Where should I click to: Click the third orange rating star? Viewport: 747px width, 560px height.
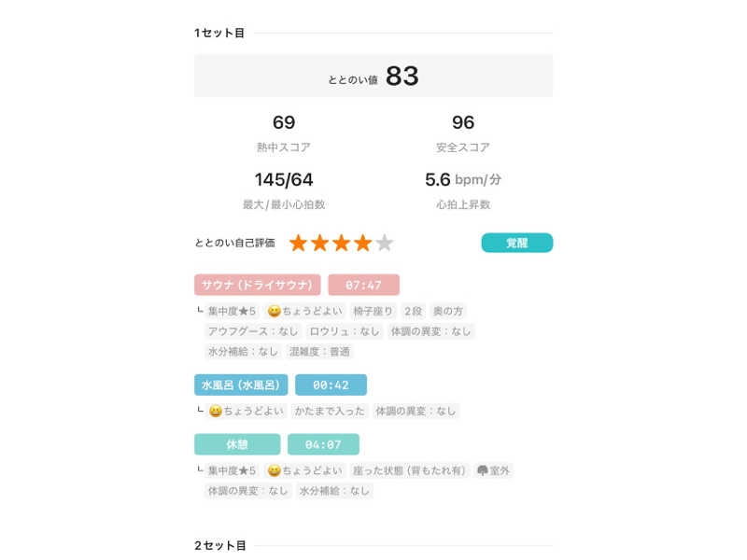[341, 244]
